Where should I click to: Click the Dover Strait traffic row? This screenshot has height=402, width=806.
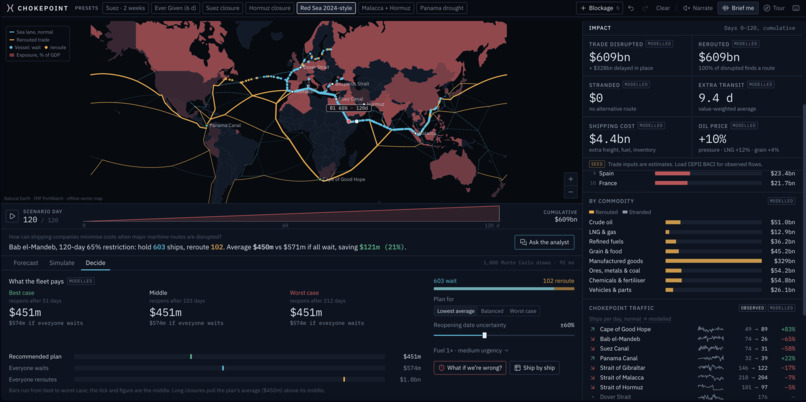[692, 397]
